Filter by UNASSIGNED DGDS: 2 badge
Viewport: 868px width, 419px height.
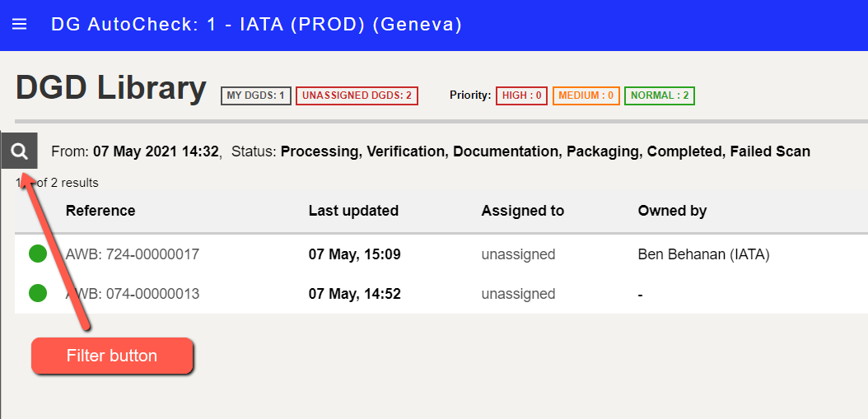point(357,95)
